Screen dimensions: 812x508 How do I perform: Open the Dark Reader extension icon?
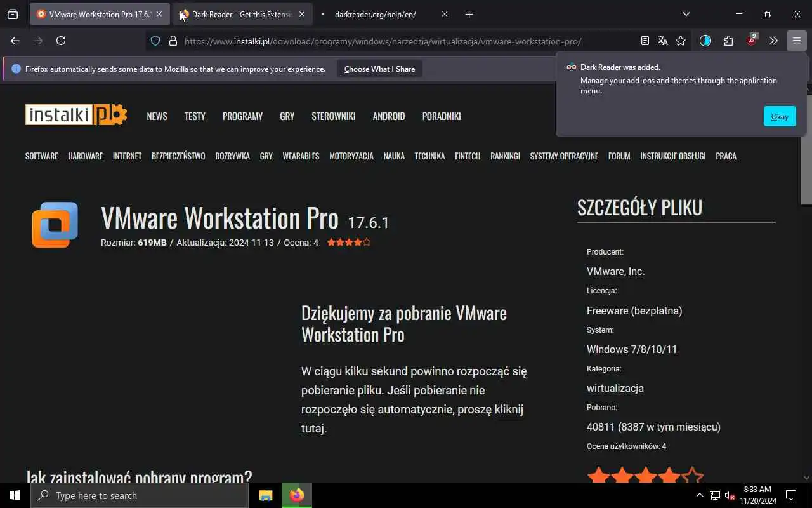pyautogui.click(x=705, y=41)
